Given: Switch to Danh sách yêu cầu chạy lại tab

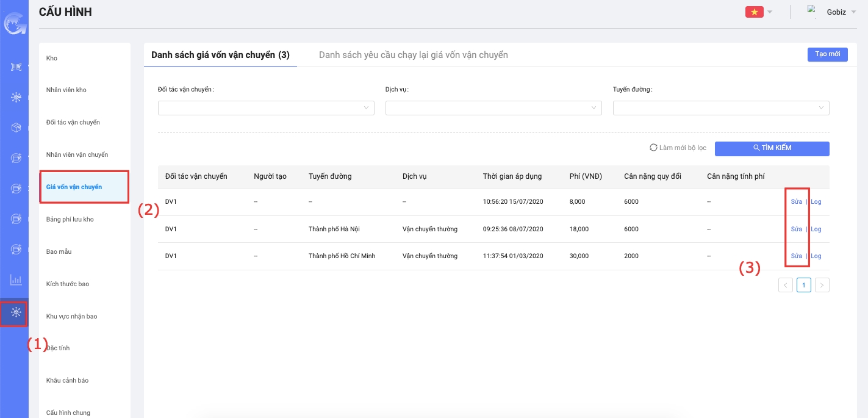Looking at the screenshot, I should coord(413,55).
